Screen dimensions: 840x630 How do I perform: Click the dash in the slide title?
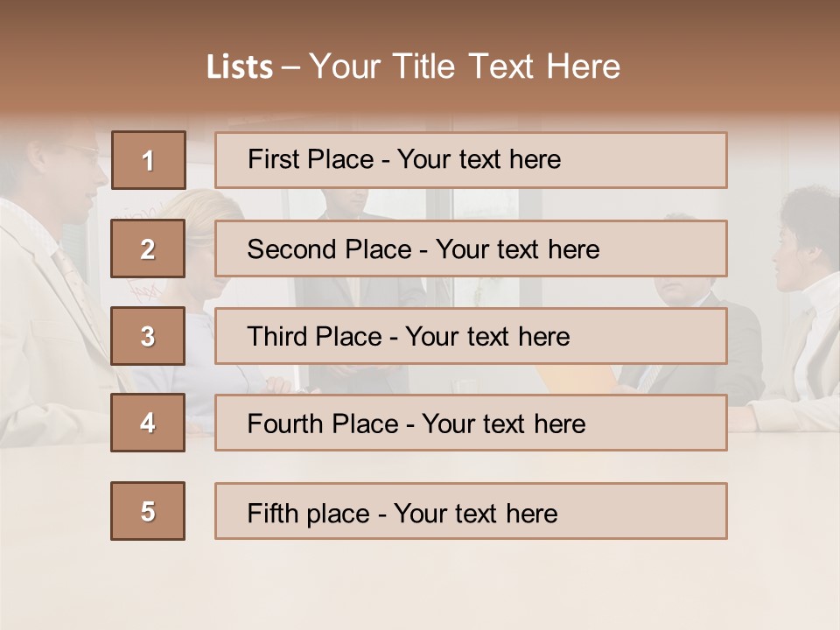pos(290,67)
